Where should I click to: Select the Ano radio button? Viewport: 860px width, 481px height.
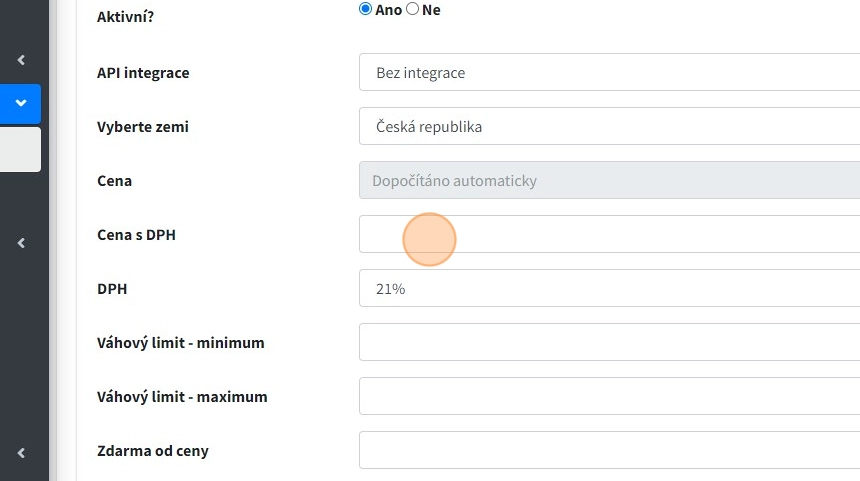[x=365, y=9]
